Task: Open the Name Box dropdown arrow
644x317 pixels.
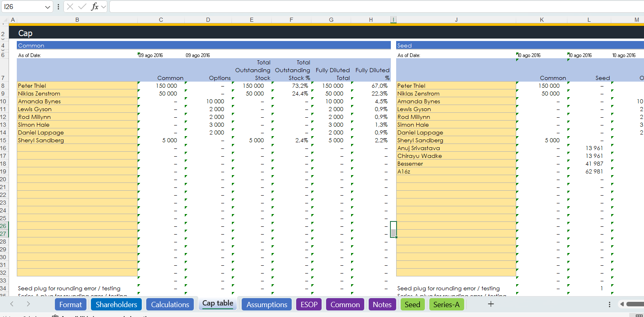Action: coord(48,7)
